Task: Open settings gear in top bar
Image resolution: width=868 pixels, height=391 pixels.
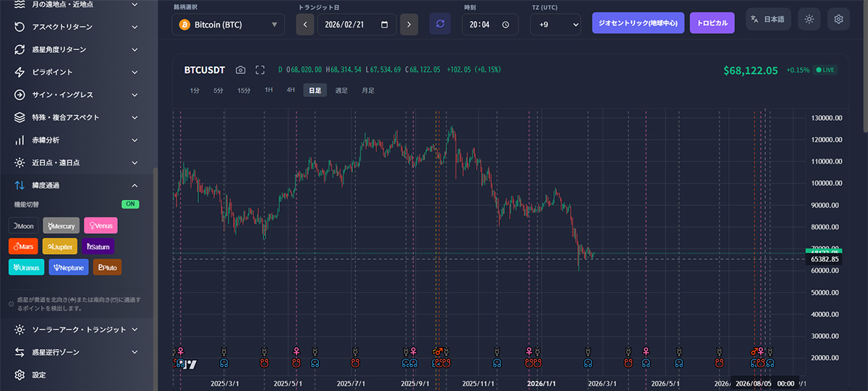Action: click(x=838, y=20)
